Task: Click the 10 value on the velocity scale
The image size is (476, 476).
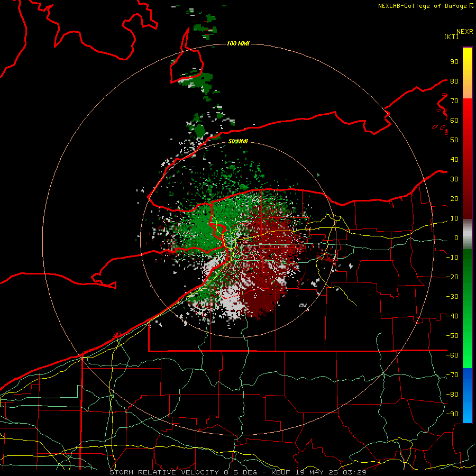Action: [x=454, y=218]
